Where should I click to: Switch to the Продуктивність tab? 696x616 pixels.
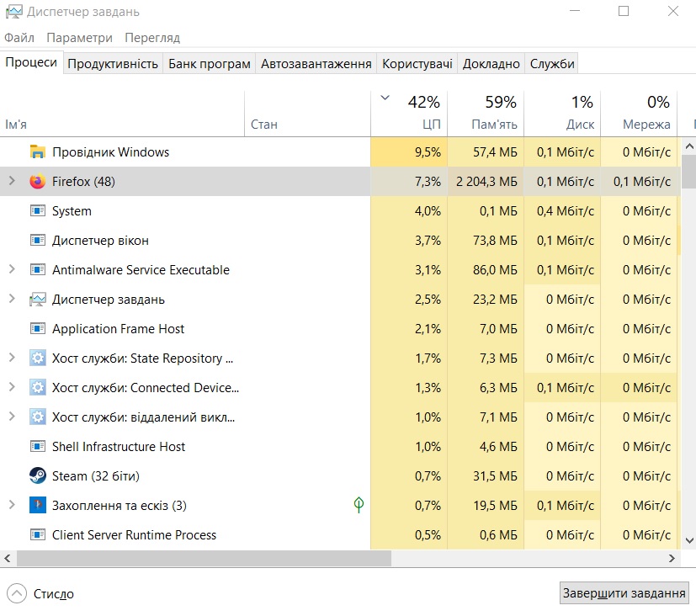(x=113, y=64)
